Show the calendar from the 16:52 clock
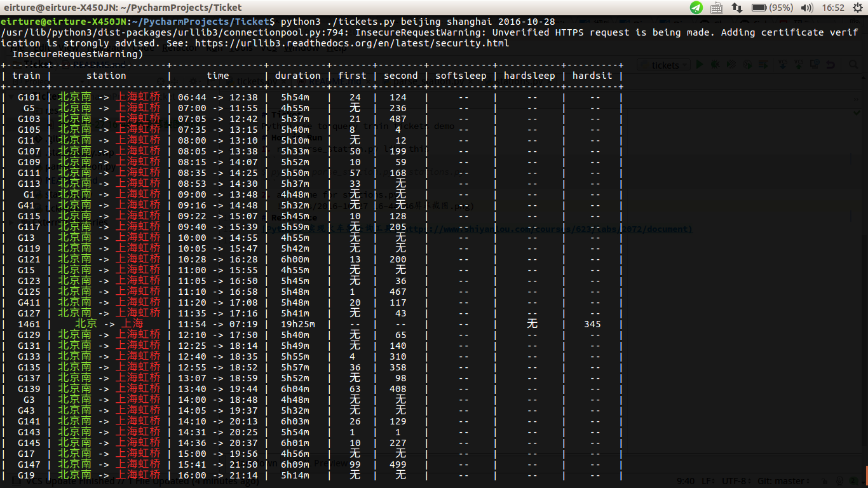This screenshot has height=488, width=868. 832,8
